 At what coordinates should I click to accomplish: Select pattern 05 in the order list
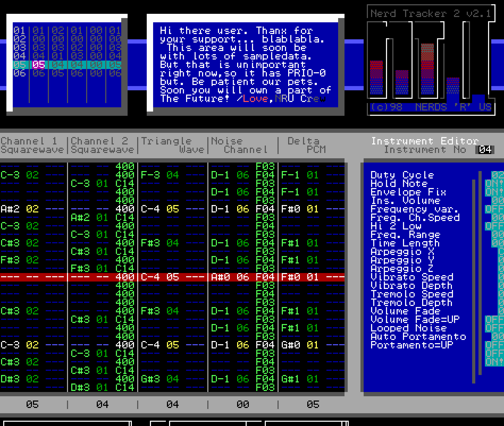tap(38, 64)
